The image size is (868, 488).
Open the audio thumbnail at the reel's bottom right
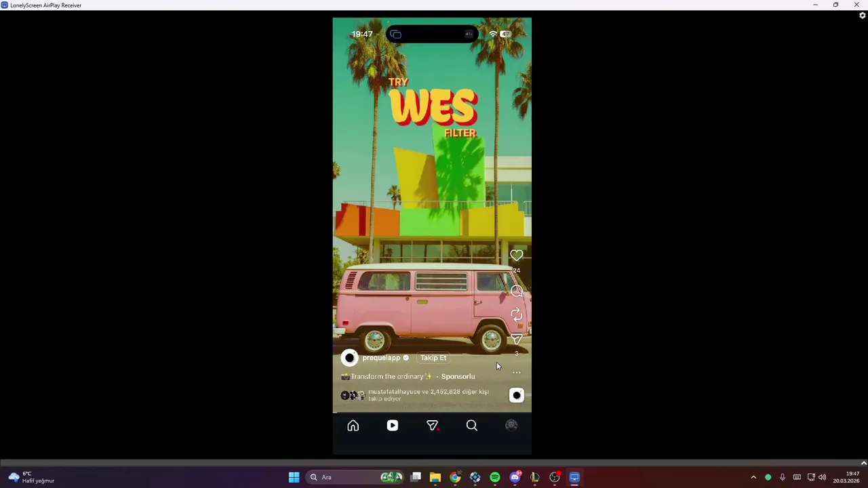pyautogui.click(x=517, y=395)
